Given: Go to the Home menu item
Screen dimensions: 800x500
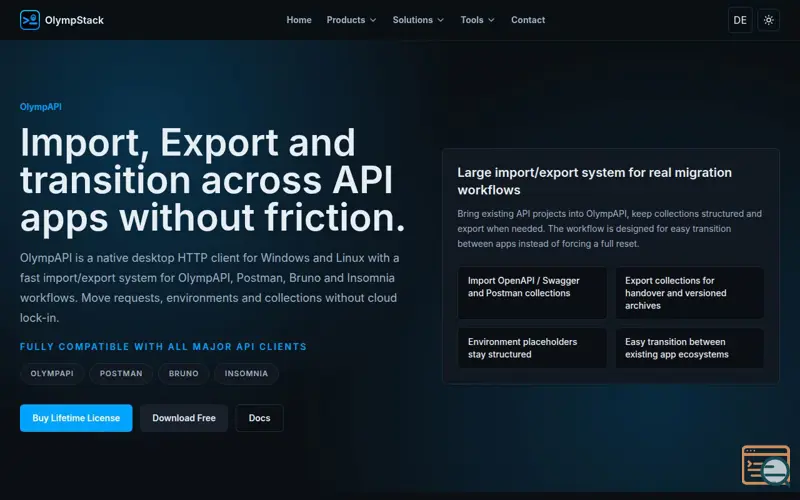Looking at the screenshot, I should tap(299, 20).
